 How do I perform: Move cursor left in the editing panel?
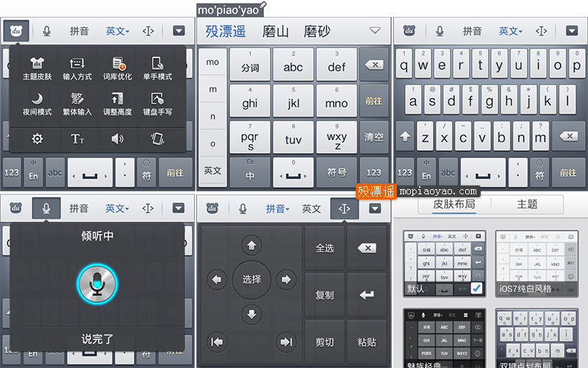coord(216,280)
